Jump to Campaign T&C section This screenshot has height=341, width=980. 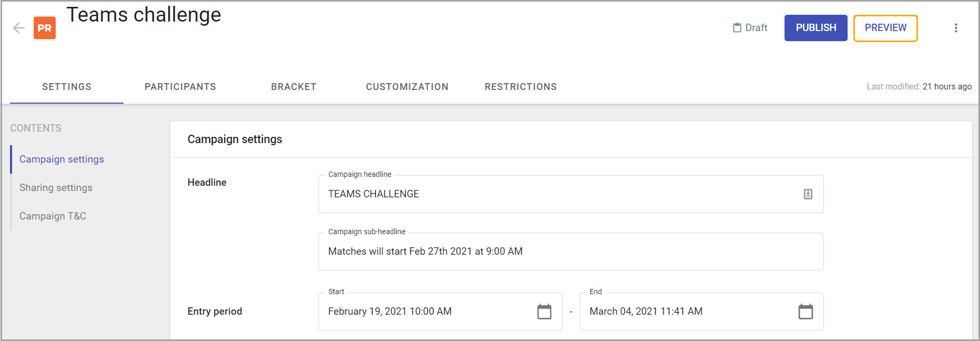click(53, 216)
